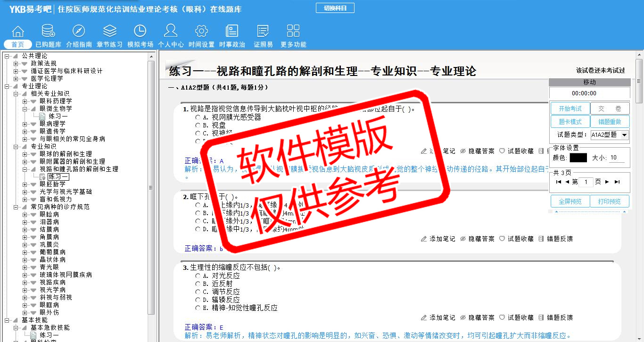Collapse the 公共理论 tree node
Image resolution: width=644 pixels, height=342 pixels.
[x=7, y=56]
